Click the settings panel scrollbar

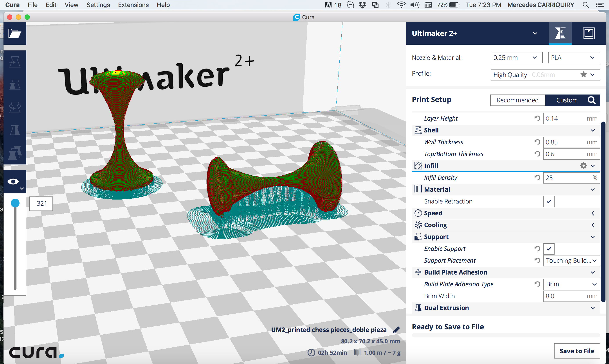point(603,211)
